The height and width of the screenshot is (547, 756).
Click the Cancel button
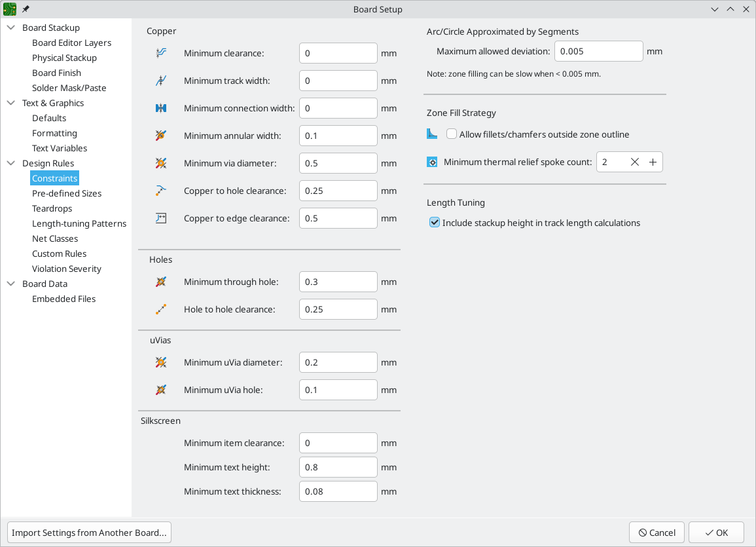pyautogui.click(x=657, y=533)
